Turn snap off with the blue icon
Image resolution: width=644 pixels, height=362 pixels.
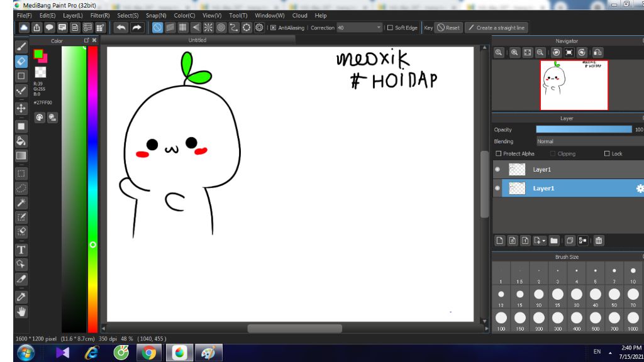click(x=157, y=28)
